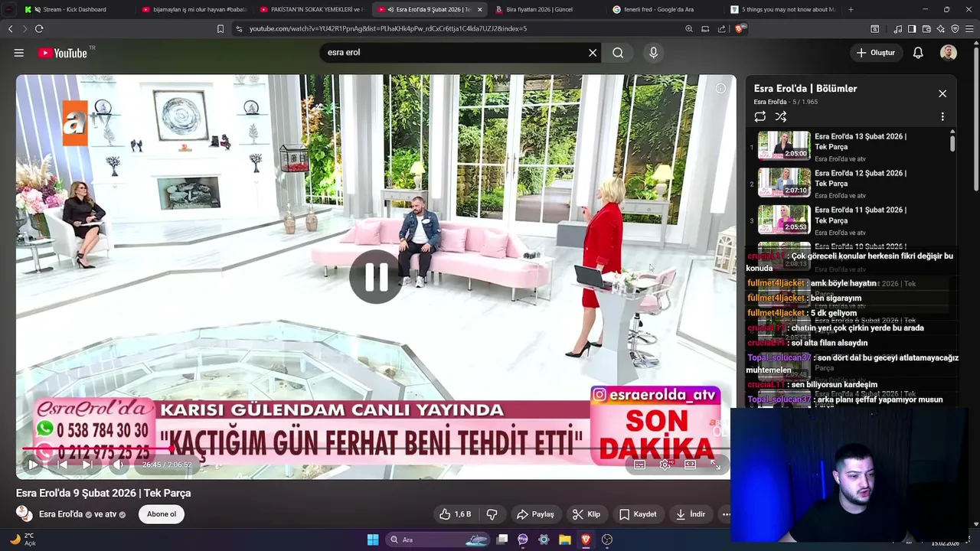Enter fullscreen mode
This screenshot has width=980, height=551.
[x=715, y=465]
